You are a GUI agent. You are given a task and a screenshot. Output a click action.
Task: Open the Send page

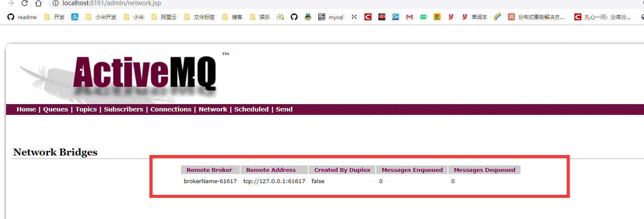(284, 109)
